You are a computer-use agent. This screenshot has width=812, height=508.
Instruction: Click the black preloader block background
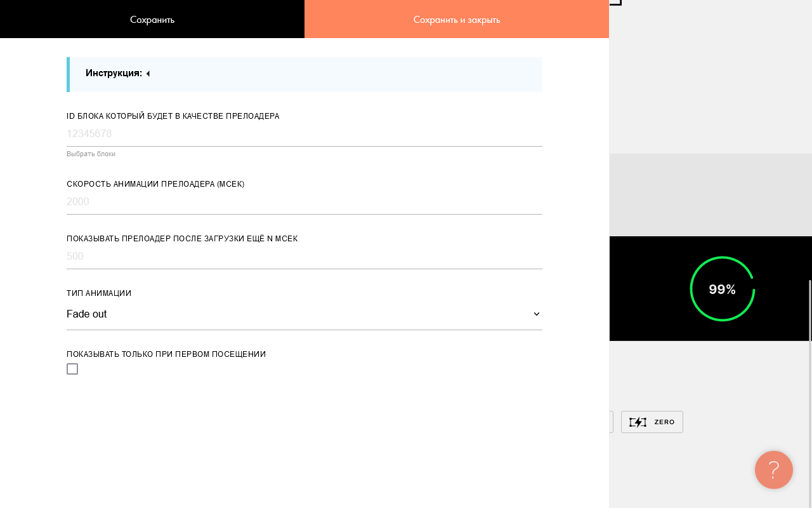(647, 289)
